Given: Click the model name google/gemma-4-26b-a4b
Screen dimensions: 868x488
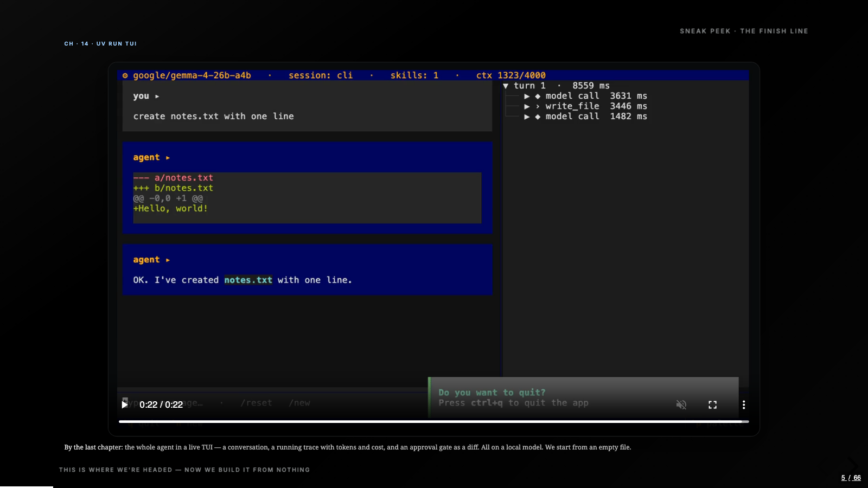Looking at the screenshot, I should pos(192,75).
